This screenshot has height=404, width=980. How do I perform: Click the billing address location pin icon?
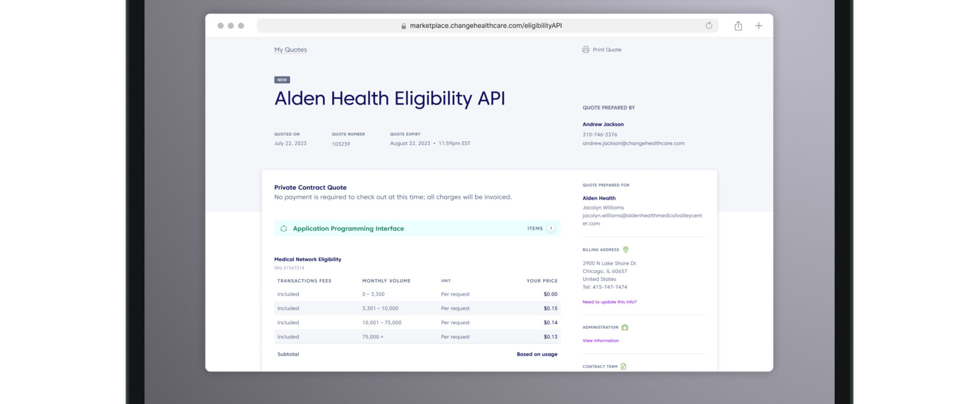[x=625, y=250]
